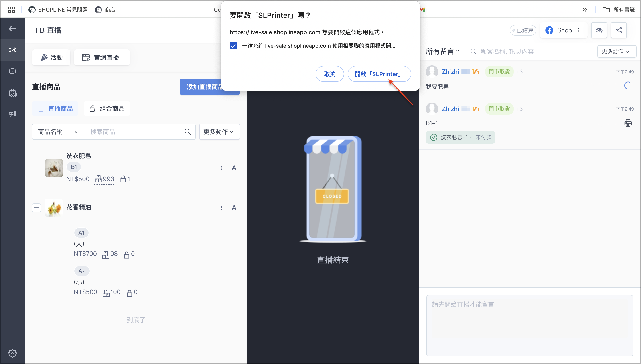Open Facebook Shop three-dot menu
This screenshot has width=641, height=364.
coord(578,30)
